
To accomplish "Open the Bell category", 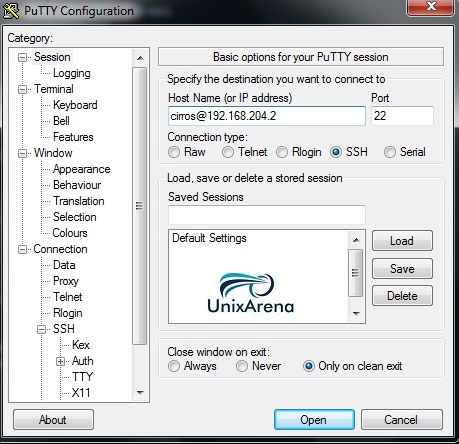I will pos(61,121).
